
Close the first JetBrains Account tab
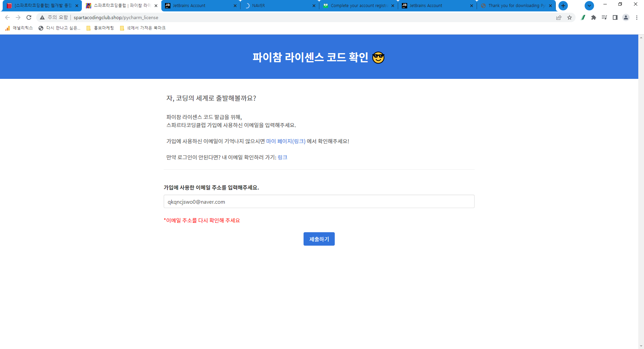(235, 6)
